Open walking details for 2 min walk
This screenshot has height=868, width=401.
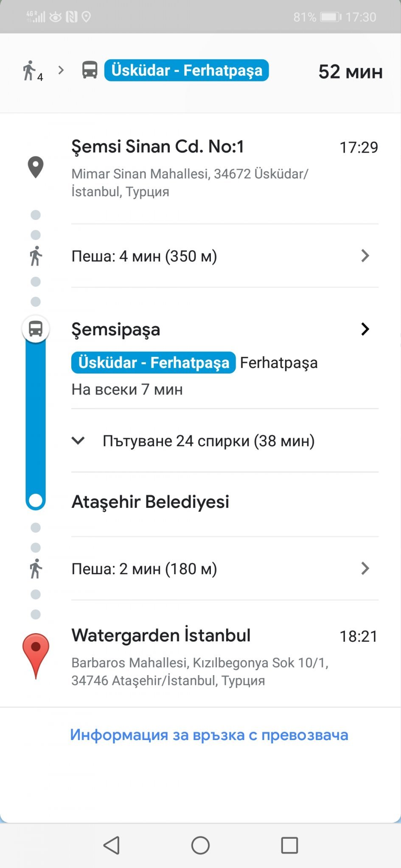click(365, 568)
